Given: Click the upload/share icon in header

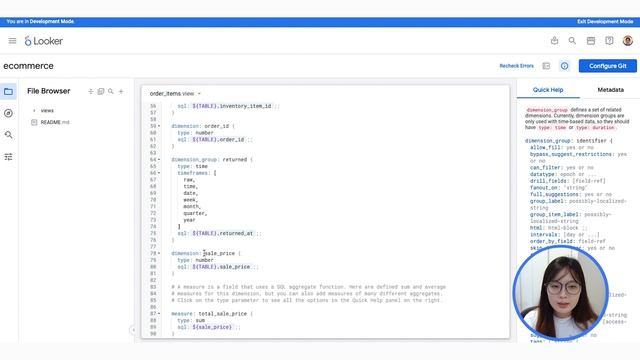Looking at the screenshot, I should [554, 40].
